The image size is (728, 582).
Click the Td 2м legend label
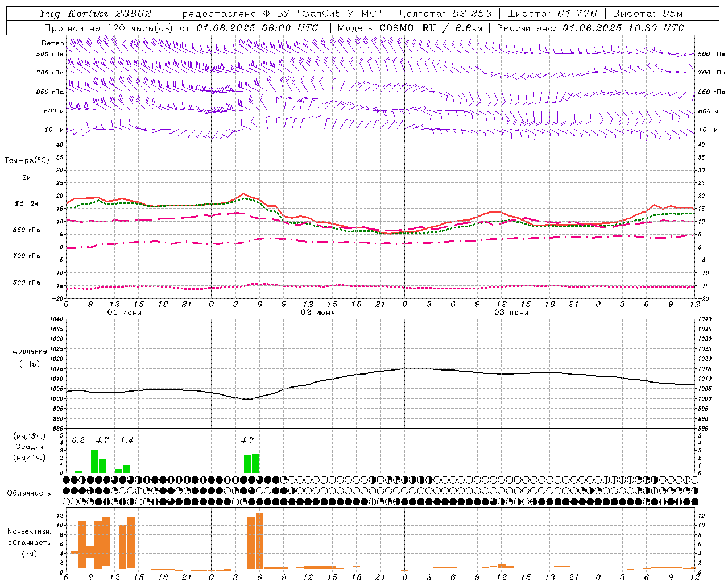click(26, 203)
